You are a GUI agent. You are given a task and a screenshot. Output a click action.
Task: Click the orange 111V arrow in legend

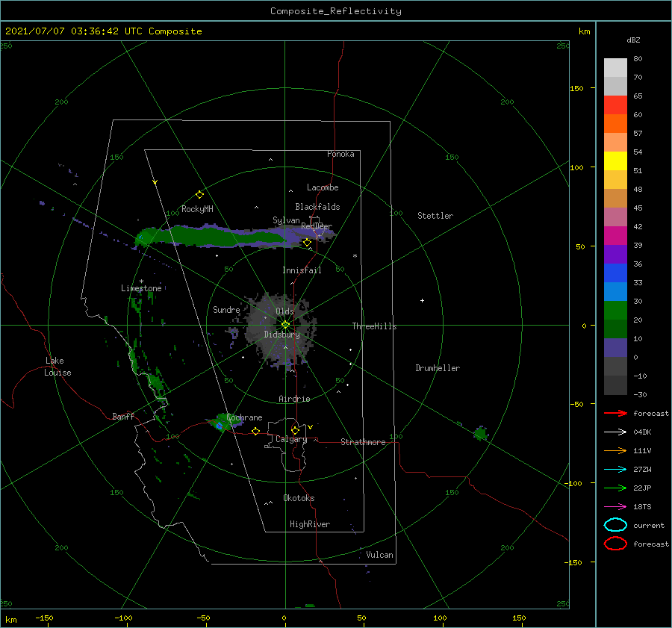(615, 450)
